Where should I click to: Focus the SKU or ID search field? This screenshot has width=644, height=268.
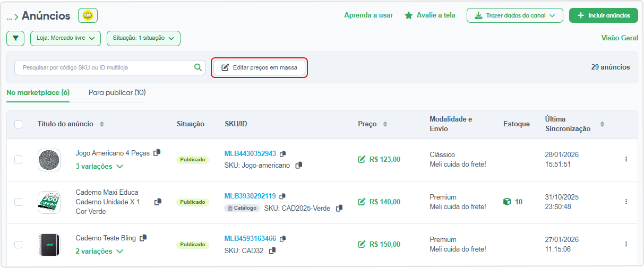point(104,67)
